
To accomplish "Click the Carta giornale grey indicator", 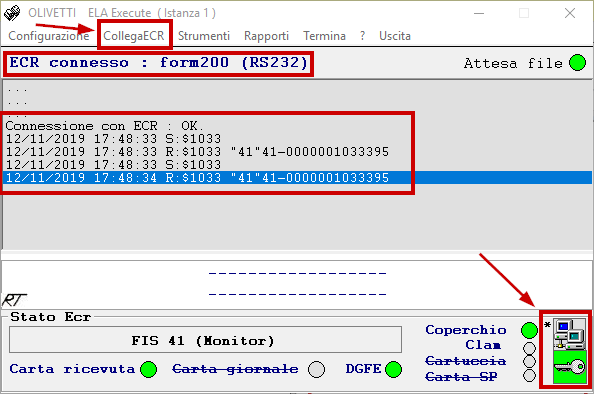I will tap(316, 369).
